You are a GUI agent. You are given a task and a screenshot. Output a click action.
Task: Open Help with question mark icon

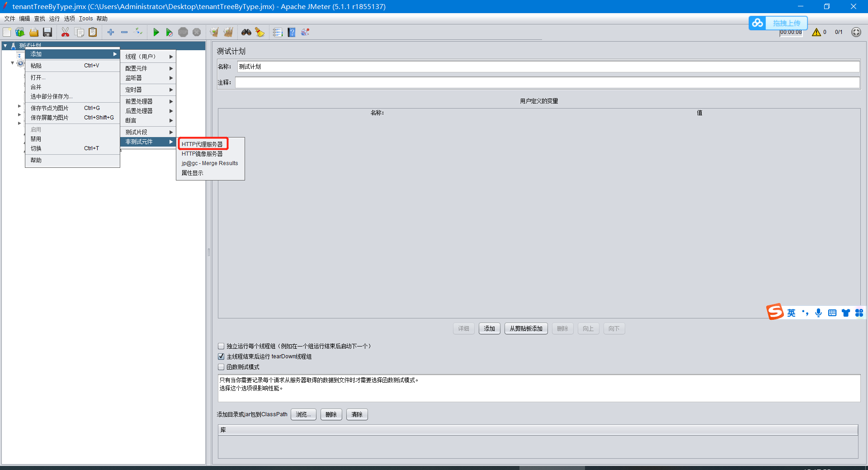292,32
